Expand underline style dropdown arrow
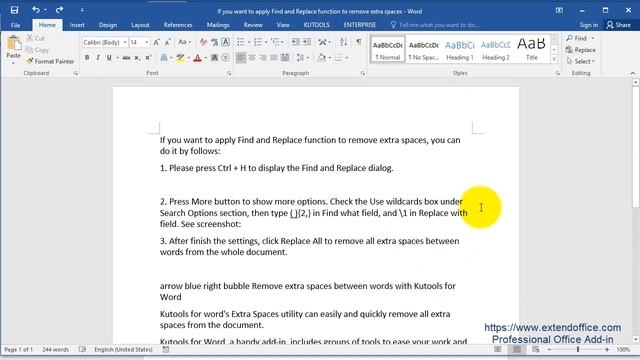Viewport: 640px width, 360px height. click(118, 58)
